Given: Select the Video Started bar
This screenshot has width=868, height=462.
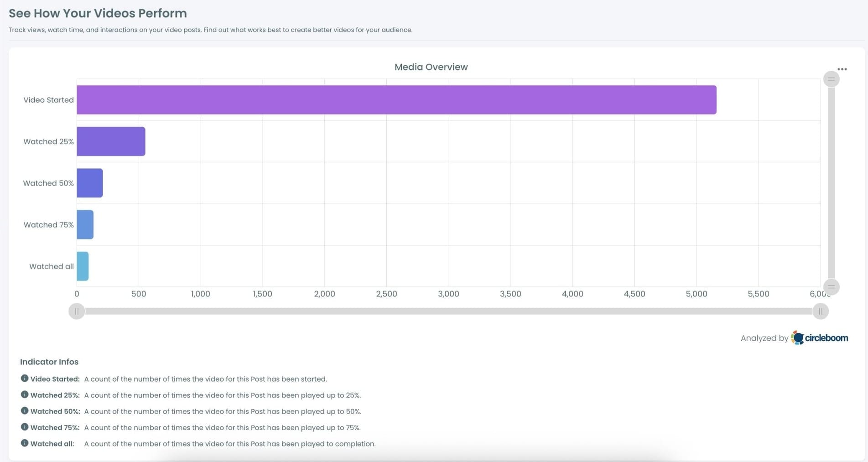Looking at the screenshot, I should [x=396, y=99].
